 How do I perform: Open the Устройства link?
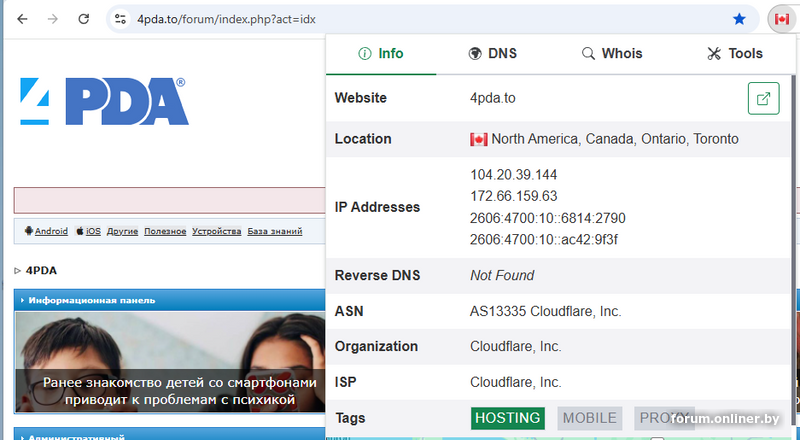[216, 231]
